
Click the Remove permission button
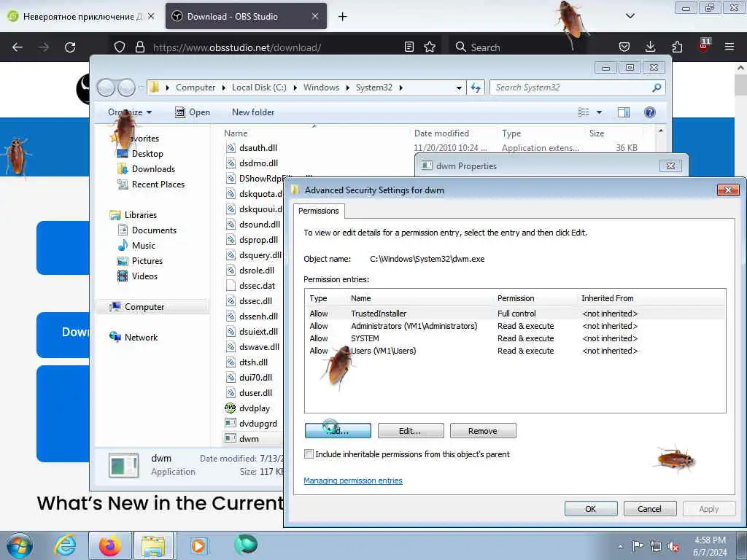[483, 430]
